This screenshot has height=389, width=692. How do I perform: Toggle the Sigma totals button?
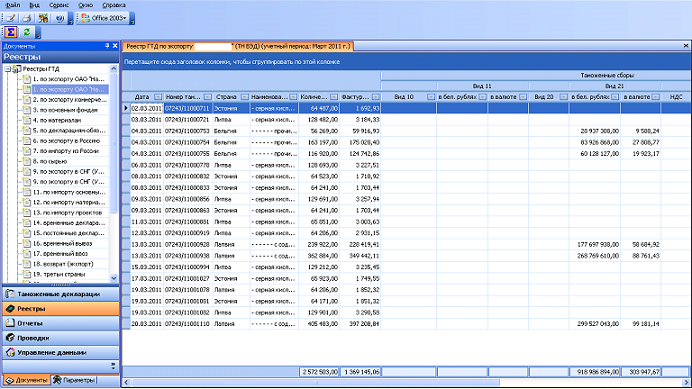pyautogui.click(x=11, y=32)
